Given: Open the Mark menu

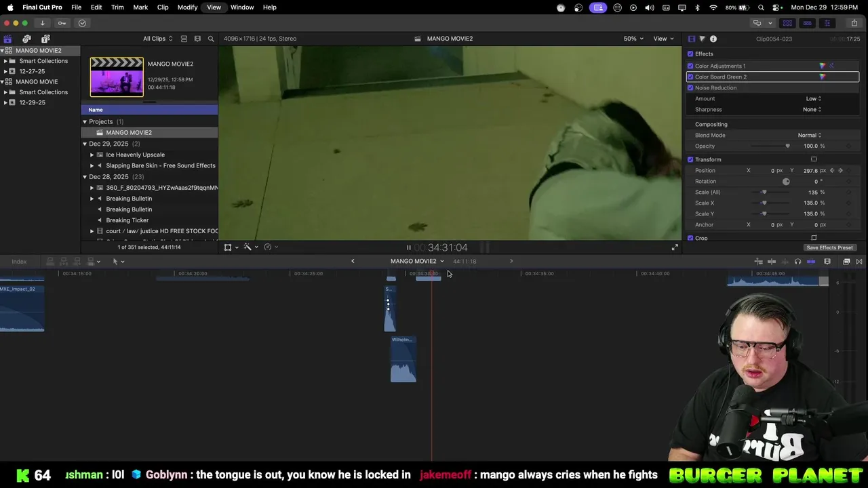Looking at the screenshot, I should [140, 7].
